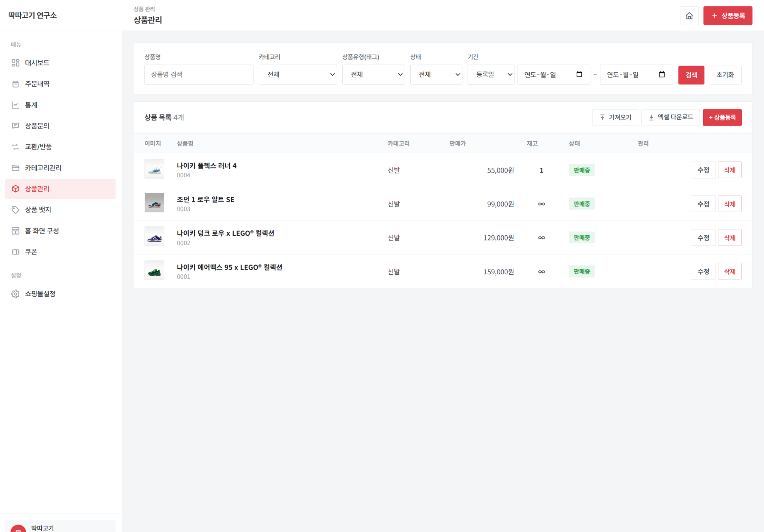Screen dimensions: 764x532
Task: Expand the 카테고리 filter dropdown
Action: pos(298,75)
